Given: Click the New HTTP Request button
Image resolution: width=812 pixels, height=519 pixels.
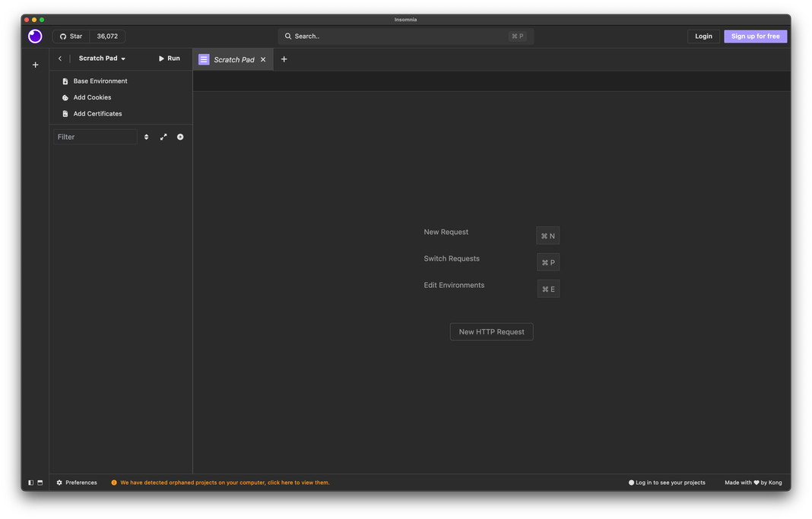Looking at the screenshot, I should [x=491, y=331].
